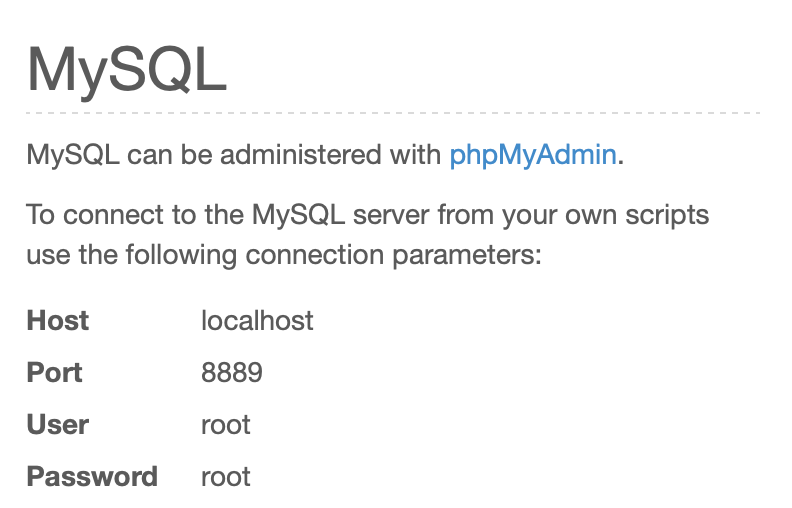792x508 pixels.
Task: Click the Host label
Action: click(58, 320)
